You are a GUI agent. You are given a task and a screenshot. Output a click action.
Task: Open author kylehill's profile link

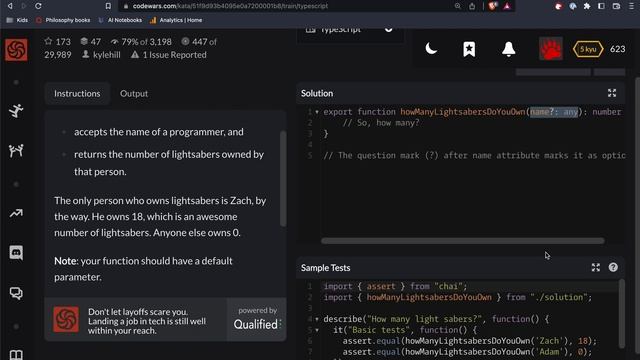(x=102, y=55)
